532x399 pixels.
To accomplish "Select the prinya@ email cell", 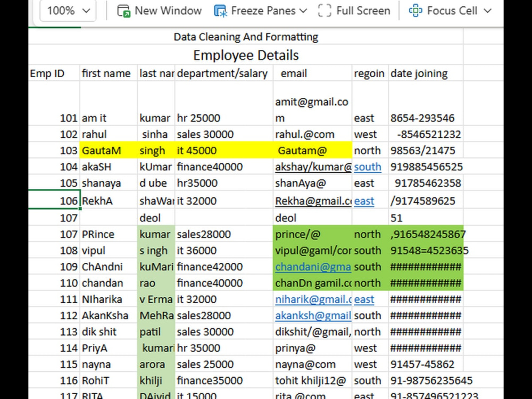I will (312, 348).
